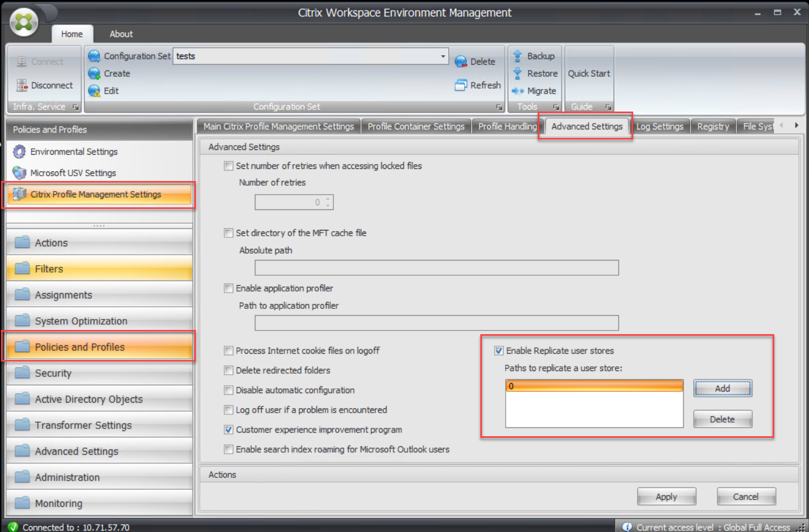Screen dimensions: 809x532
Task: Open the About ribbon tab
Action: (121, 34)
